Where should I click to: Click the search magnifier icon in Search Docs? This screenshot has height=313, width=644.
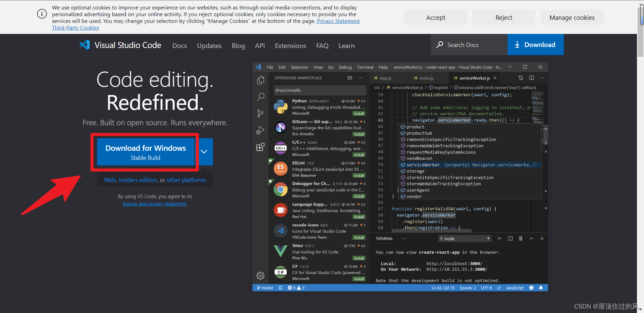click(x=440, y=45)
